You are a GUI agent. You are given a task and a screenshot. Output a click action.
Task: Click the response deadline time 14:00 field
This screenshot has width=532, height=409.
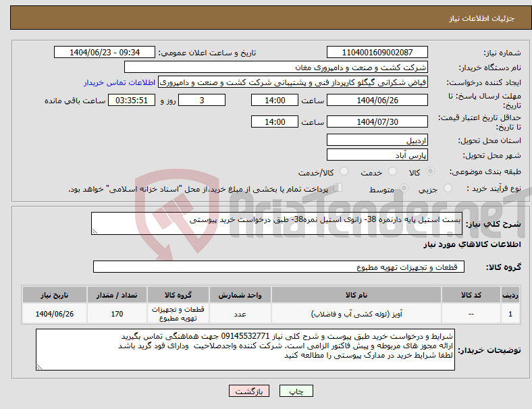tap(275, 101)
